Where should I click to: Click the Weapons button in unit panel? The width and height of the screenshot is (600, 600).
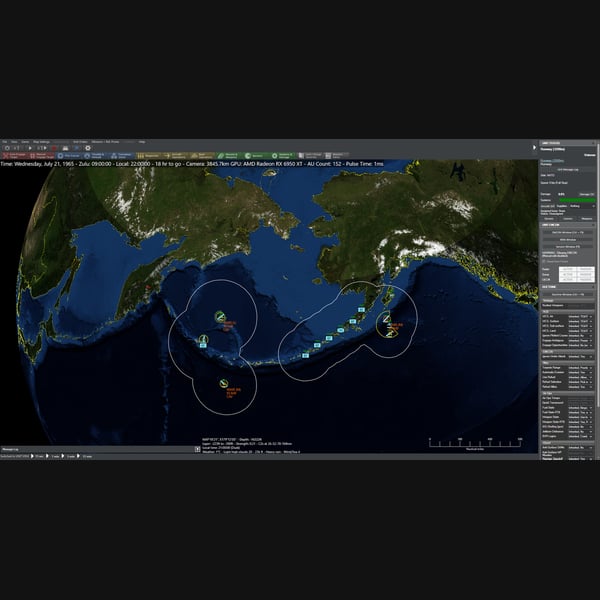[x=587, y=218]
